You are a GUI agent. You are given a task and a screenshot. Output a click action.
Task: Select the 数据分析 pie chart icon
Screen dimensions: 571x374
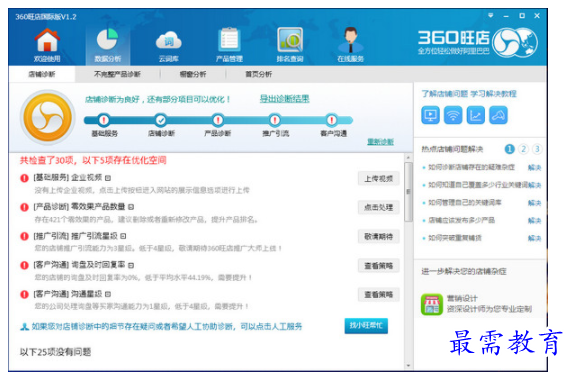click(107, 39)
